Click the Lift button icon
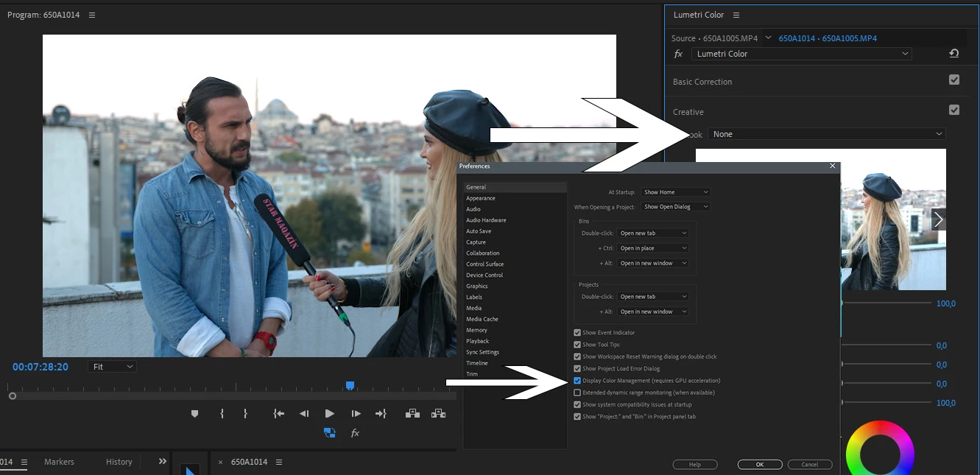Viewport: 980px width, 475px height. [x=412, y=413]
